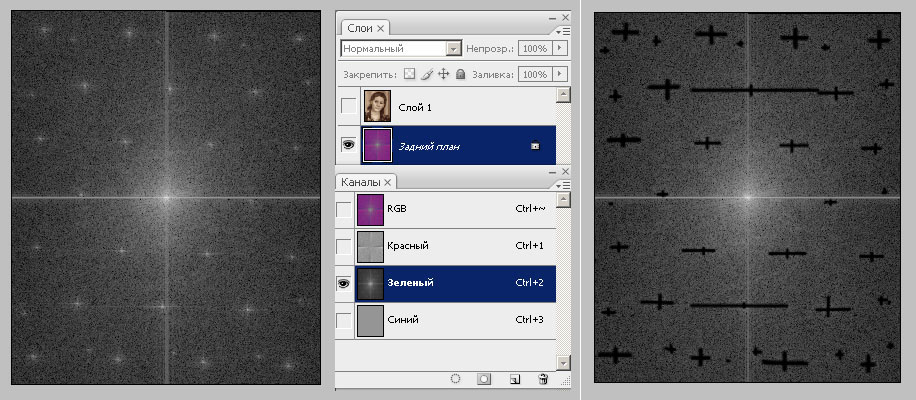
Task: Switch to the Слои tab
Action: click(x=365, y=27)
